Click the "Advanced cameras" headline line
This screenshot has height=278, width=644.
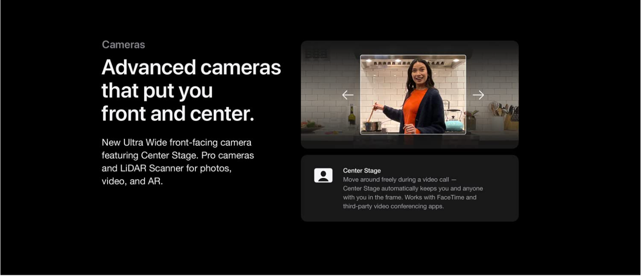click(191, 67)
